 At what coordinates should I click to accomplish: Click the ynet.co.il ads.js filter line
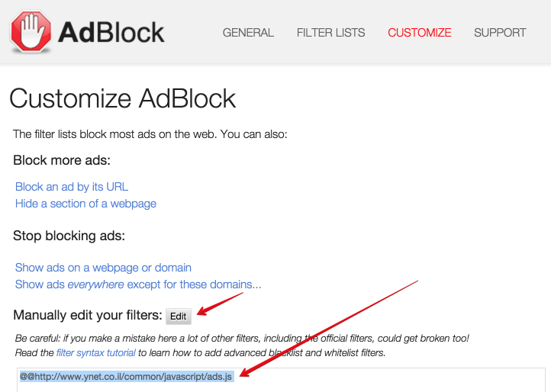coord(126,378)
